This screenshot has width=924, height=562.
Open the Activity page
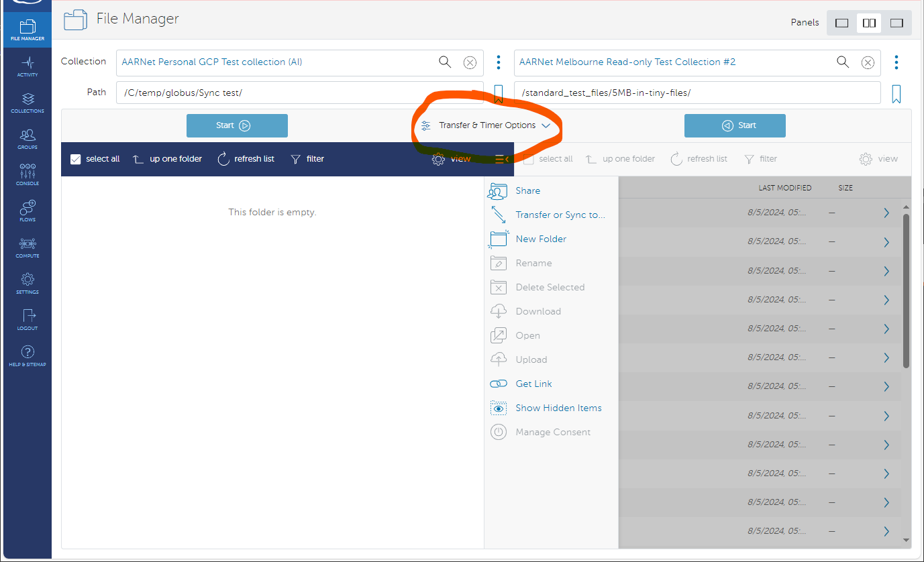coord(28,66)
